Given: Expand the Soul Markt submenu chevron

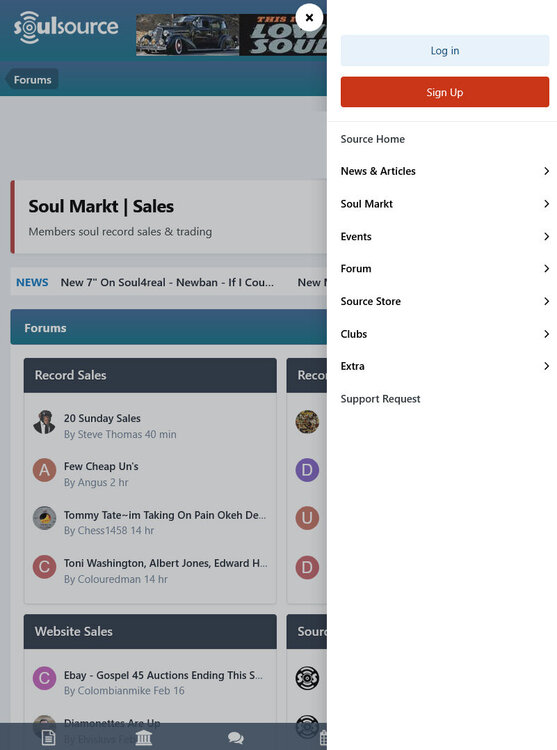Looking at the screenshot, I should (546, 204).
